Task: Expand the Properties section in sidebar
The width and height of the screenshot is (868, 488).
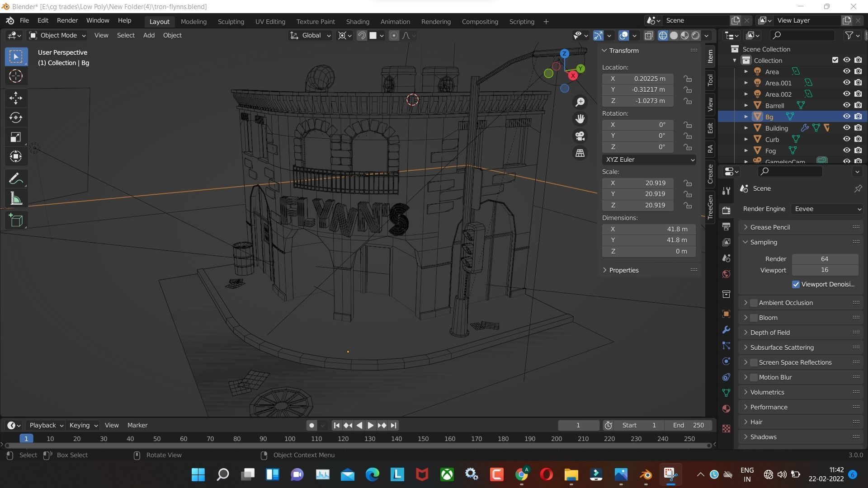Action: (x=604, y=270)
